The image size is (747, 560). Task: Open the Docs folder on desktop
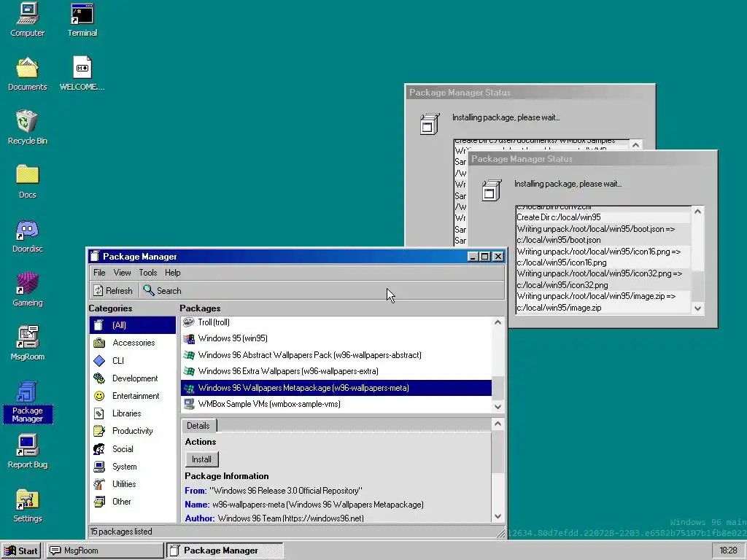coord(27,182)
